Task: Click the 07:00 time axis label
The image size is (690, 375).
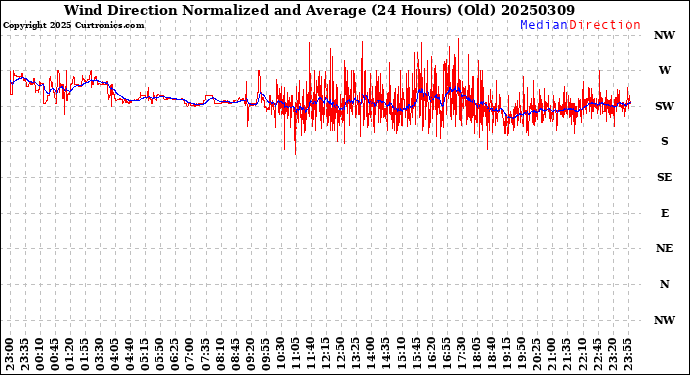Action: tap(190, 355)
